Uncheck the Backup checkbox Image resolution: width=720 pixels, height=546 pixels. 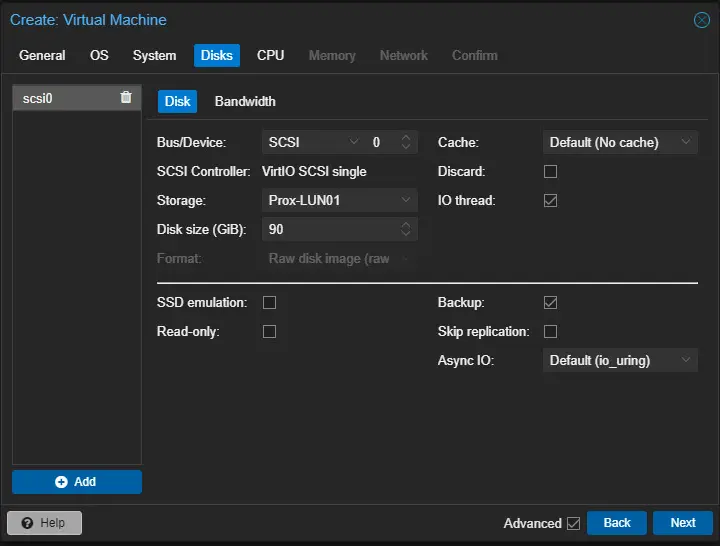click(550, 303)
